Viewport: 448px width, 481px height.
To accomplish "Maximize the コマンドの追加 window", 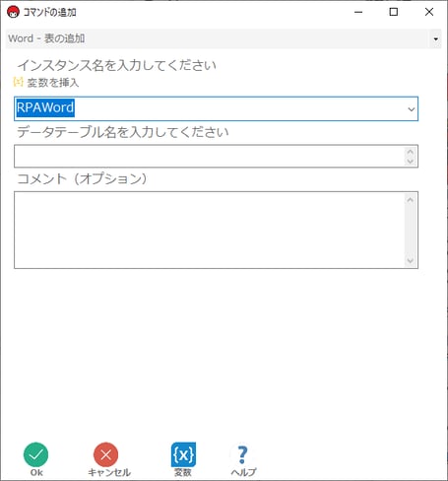I will pyautogui.click(x=394, y=12).
